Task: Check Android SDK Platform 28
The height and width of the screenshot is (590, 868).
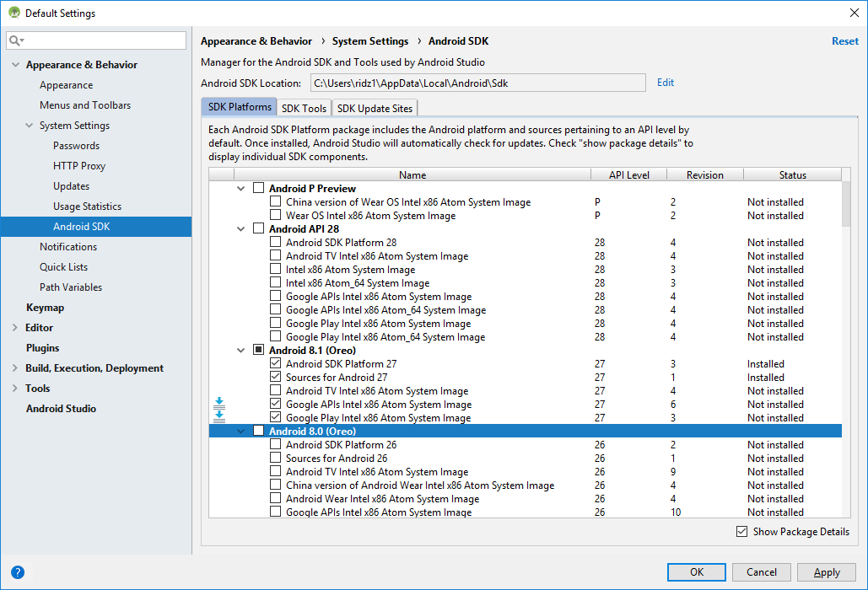Action: 275,242
